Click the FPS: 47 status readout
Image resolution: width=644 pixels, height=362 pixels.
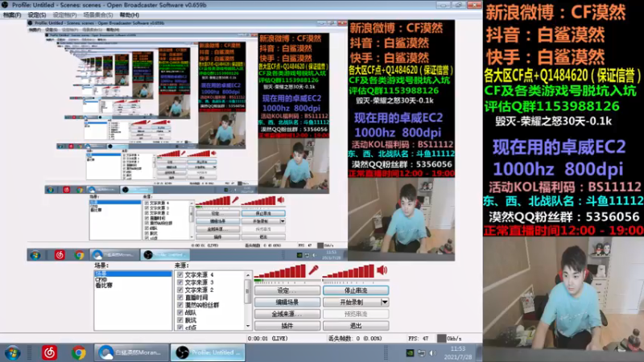[x=419, y=339]
